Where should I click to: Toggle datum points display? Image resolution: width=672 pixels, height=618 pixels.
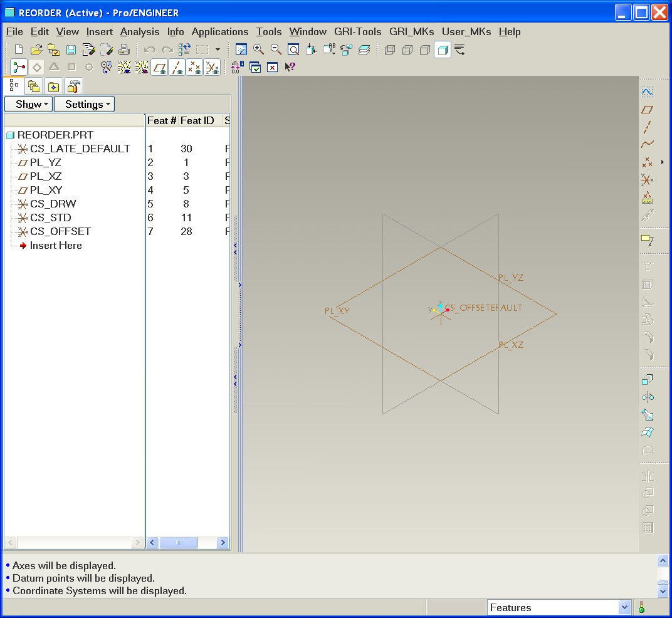click(x=194, y=67)
